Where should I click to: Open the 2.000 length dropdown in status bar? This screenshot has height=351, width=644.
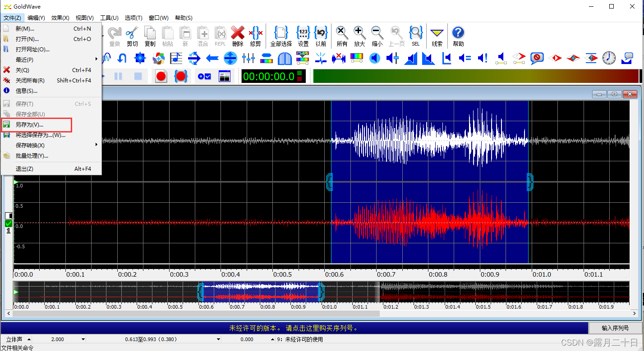pyautogui.click(x=83, y=339)
